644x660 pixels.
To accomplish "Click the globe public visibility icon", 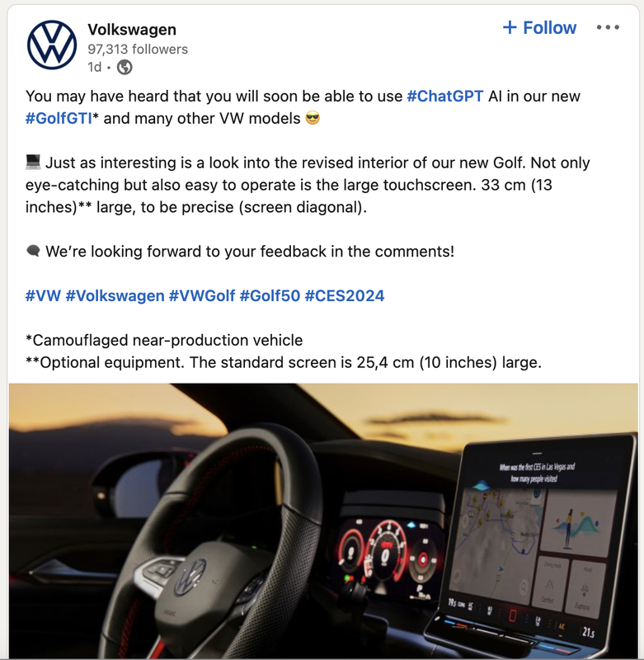I will (124, 67).
